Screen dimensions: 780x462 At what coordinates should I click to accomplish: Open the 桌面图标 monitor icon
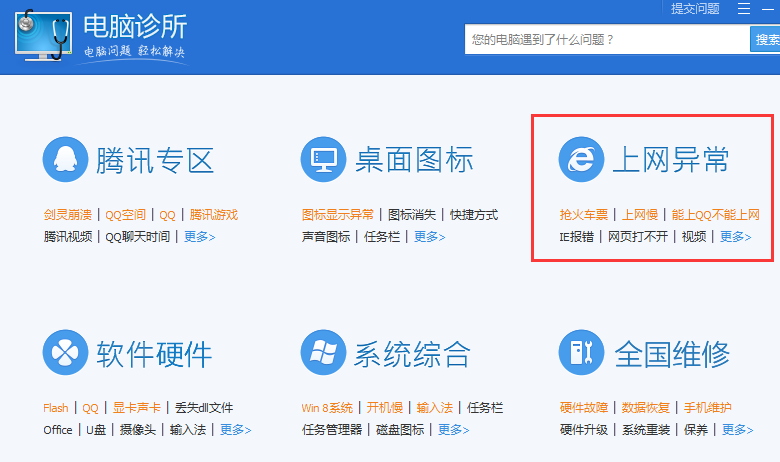pyautogui.click(x=323, y=159)
